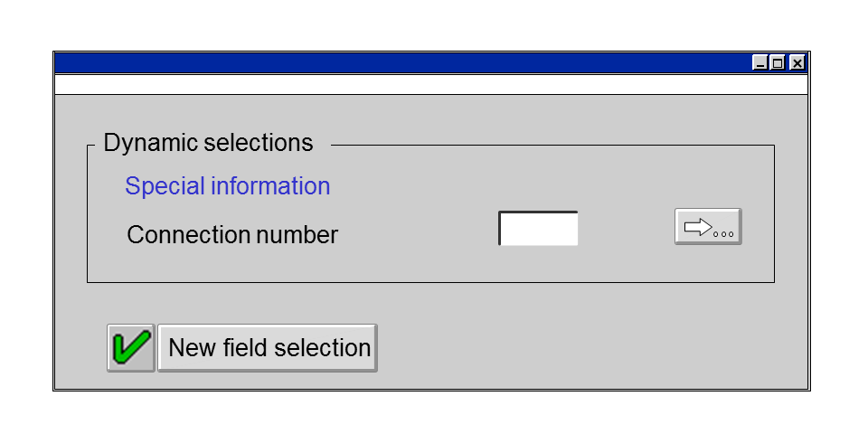The image size is (868, 434).
Task: Click the blue window title bar
Action: tap(398, 63)
